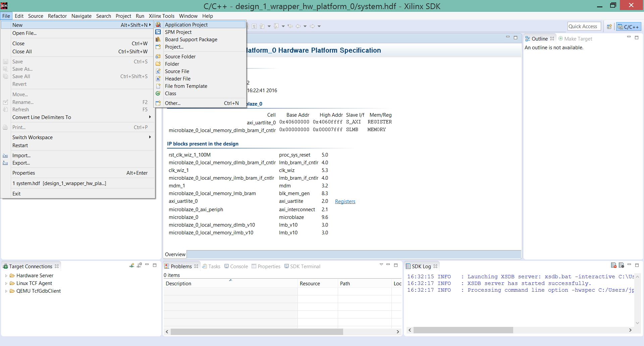
Task: Open the Registers link for axi_uartlite_0
Action: click(345, 201)
